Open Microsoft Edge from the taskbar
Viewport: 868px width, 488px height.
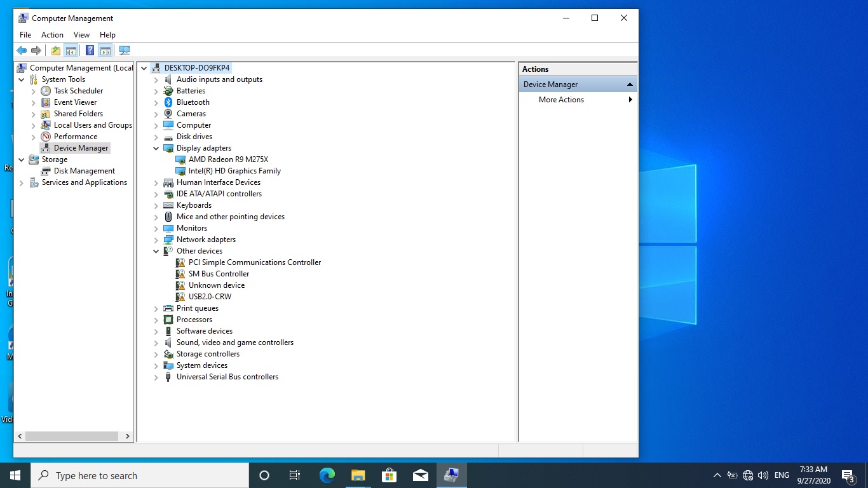click(x=327, y=475)
